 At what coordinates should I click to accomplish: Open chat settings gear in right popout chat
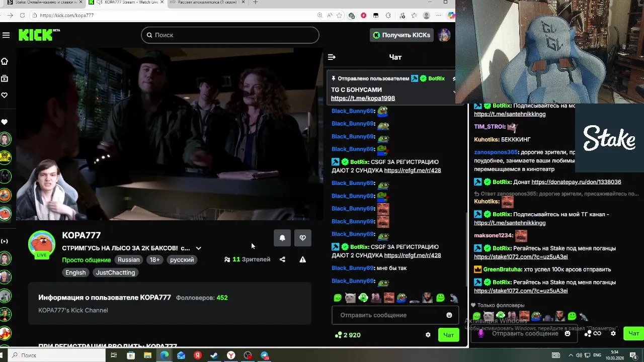click(613, 333)
